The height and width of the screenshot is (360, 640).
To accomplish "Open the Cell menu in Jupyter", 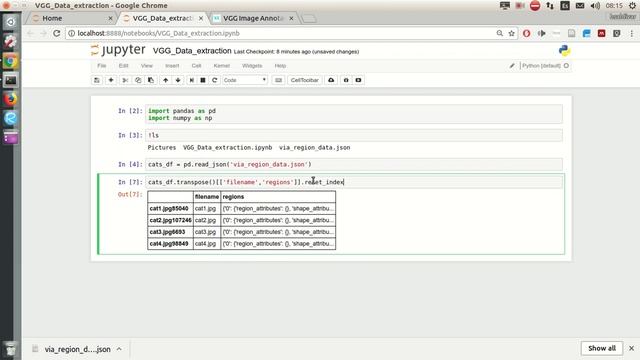I will 196,66.
